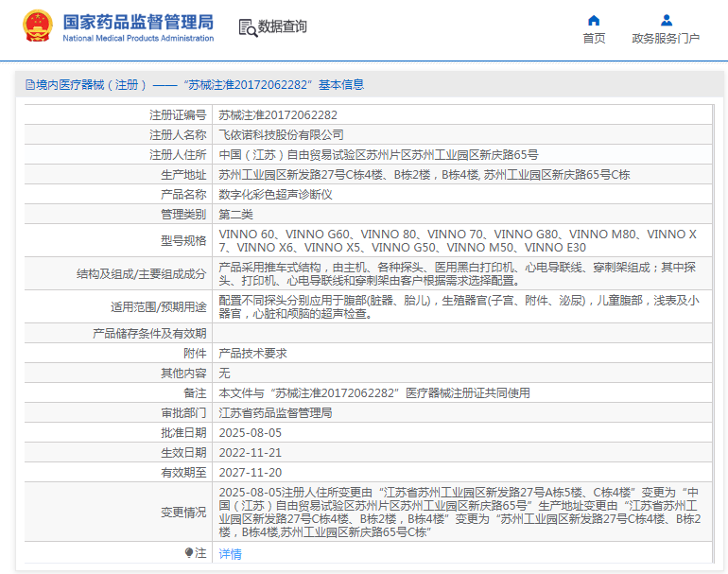This screenshot has height=574, width=728.
Task: Click the 注册人住所 address value
Action: pyautogui.click(x=378, y=155)
